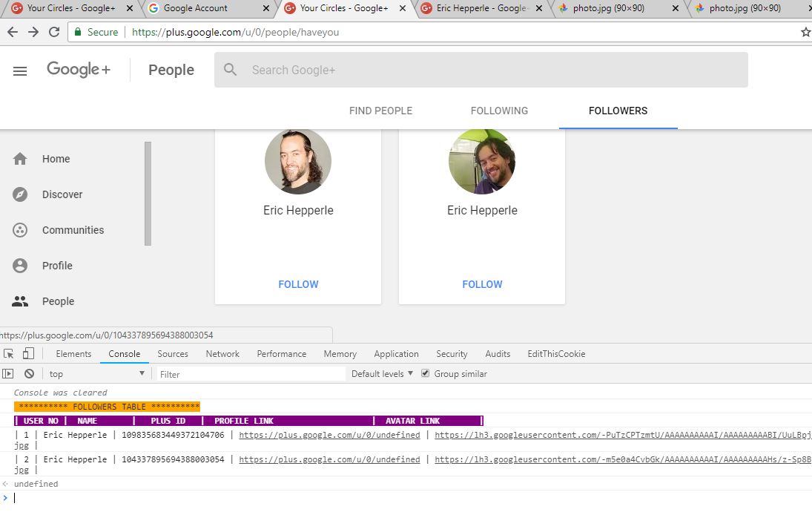
Task: Clear console with the ban icon
Action: point(29,373)
